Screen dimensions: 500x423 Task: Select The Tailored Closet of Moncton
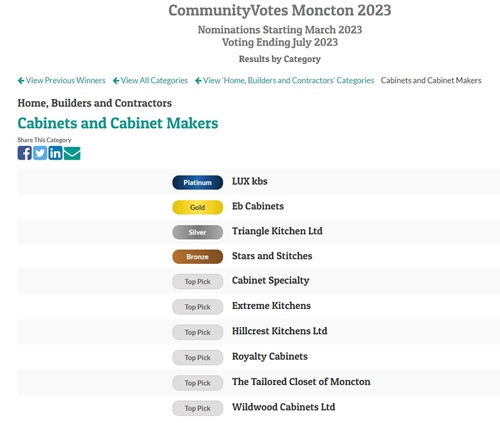(301, 382)
